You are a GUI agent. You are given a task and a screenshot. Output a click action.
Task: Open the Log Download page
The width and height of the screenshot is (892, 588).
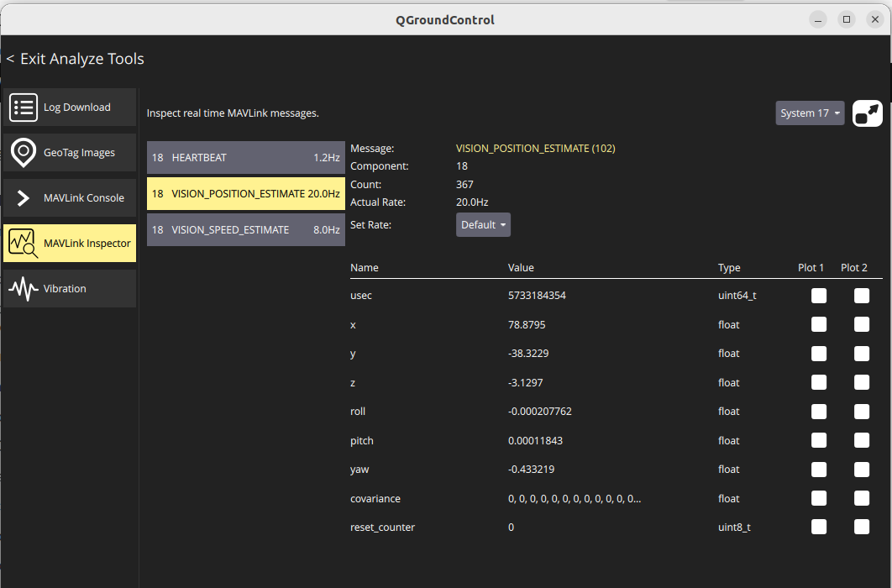pyautogui.click(x=70, y=107)
